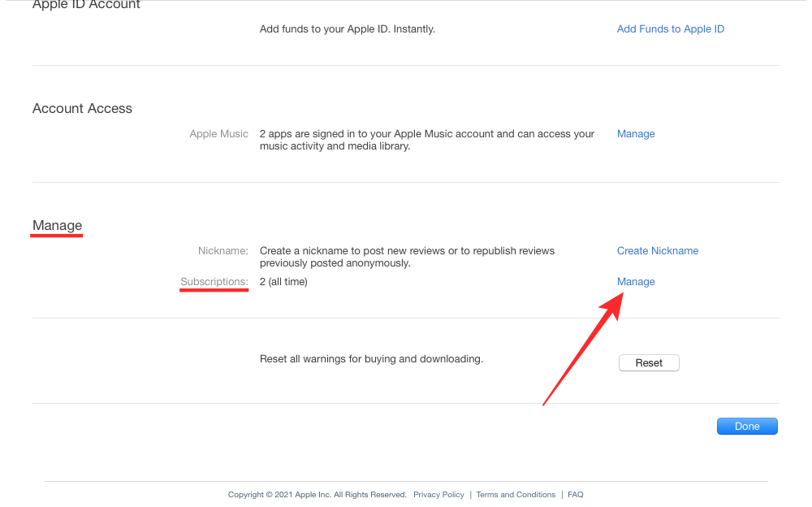Click the FAQ link in footer
The image size is (812, 507).
point(575,495)
